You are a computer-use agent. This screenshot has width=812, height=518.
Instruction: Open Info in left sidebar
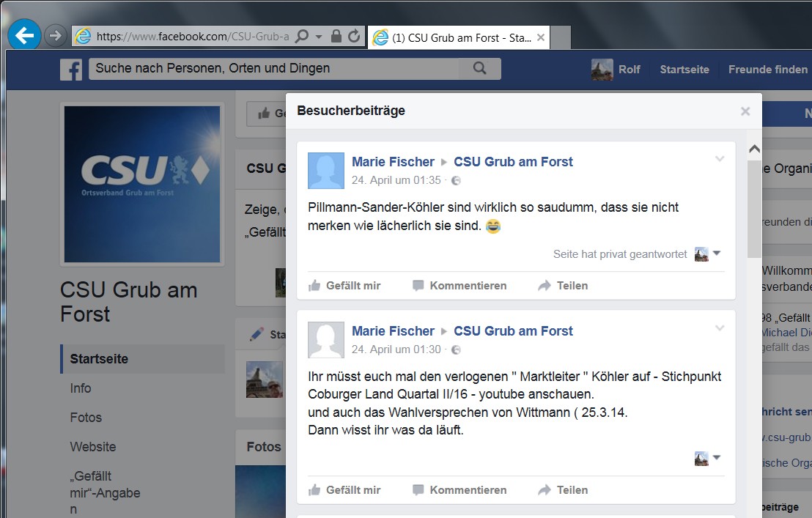tap(81, 388)
